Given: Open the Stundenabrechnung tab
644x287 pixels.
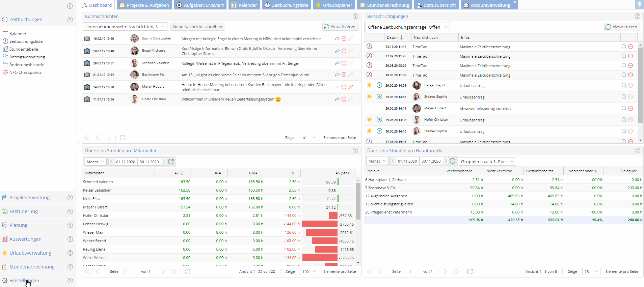Looking at the screenshot, I should 385,5.
